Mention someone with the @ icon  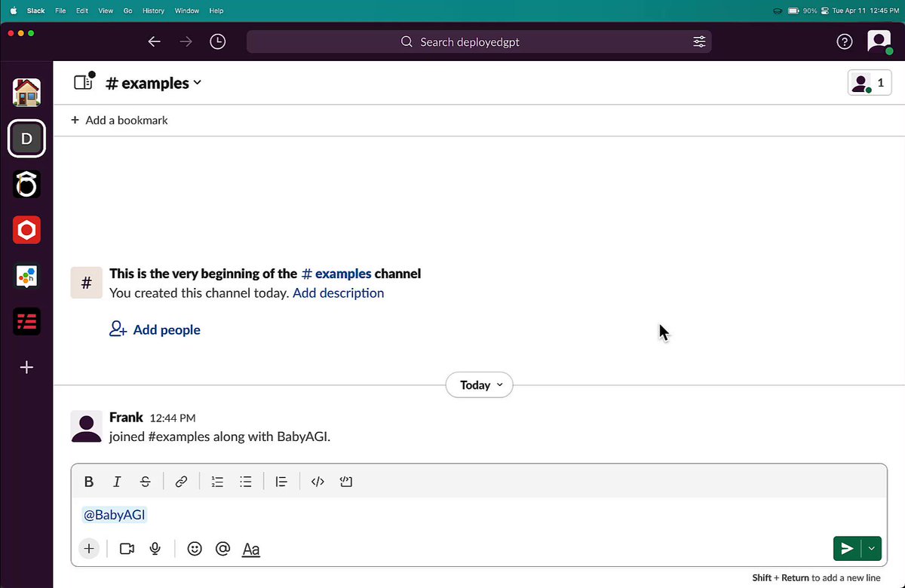click(222, 549)
